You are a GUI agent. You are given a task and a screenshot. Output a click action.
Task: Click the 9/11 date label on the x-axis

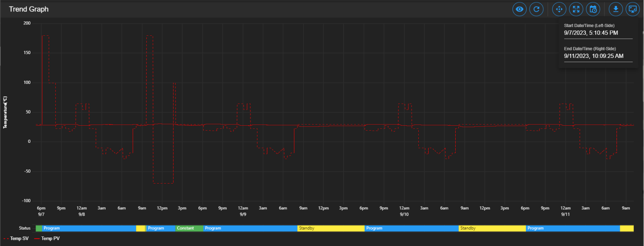coord(565,214)
